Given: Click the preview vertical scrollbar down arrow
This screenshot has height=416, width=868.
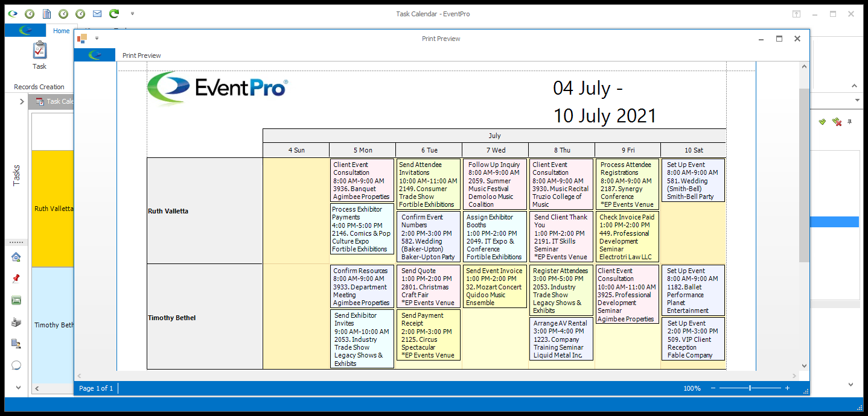Looking at the screenshot, I should coord(804,365).
